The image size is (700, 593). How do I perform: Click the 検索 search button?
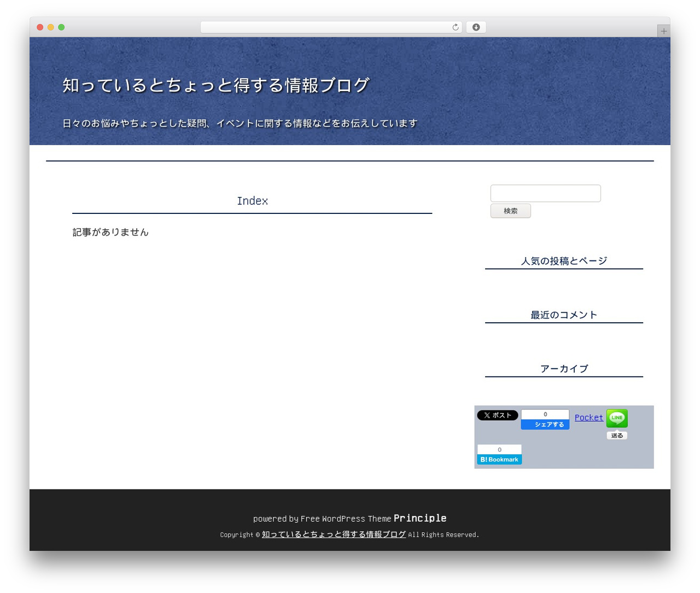coord(510,211)
